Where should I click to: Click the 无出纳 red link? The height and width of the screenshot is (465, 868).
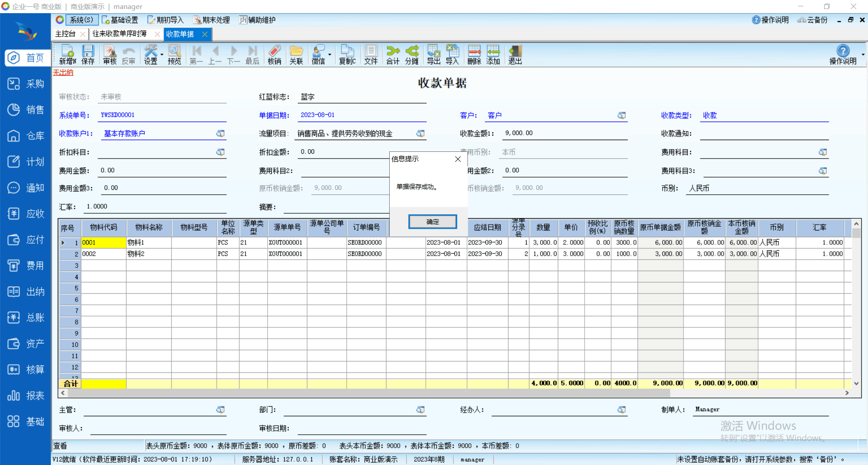[x=63, y=72]
